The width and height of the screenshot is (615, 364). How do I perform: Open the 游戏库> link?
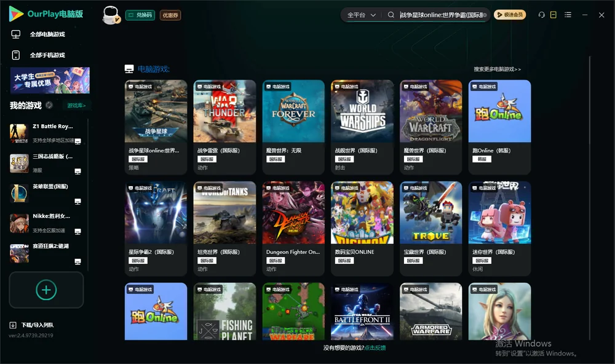76,105
